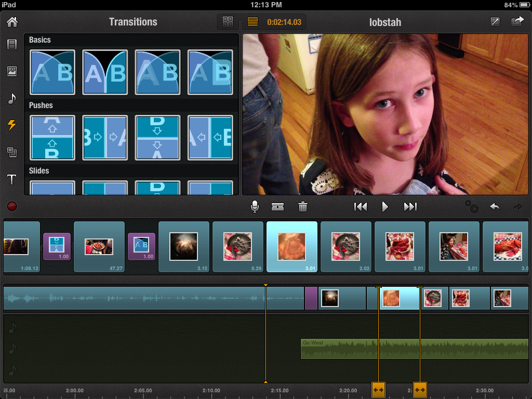Image resolution: width=532 pixels, height=399 pixels.
Task: Open the Titles text tool
Action: (11, 180)
